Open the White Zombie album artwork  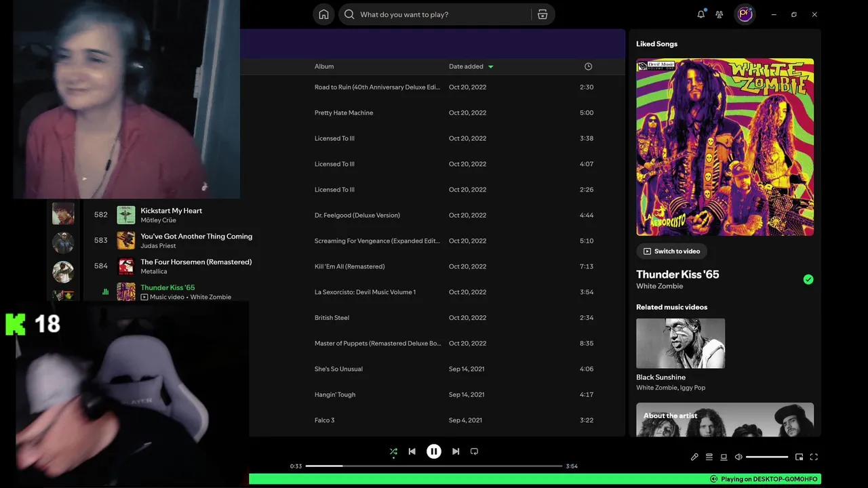pos(725,147)
